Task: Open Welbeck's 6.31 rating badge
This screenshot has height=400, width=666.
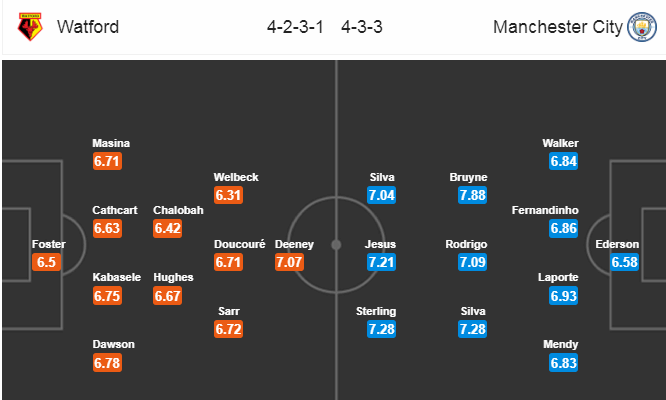Action: point(229,195)
